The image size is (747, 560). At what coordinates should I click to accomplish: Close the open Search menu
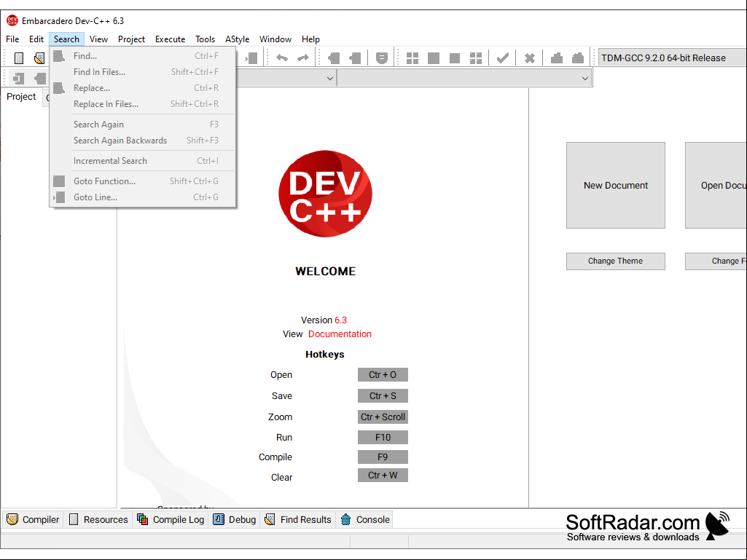pyautogui.click(x=66, y=39)
